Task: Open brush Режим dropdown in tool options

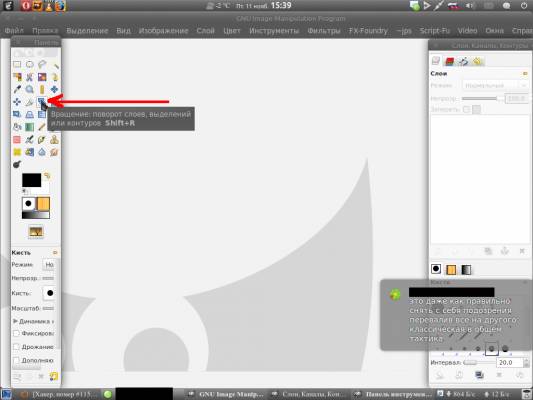Action: click(x=49, y=264)
